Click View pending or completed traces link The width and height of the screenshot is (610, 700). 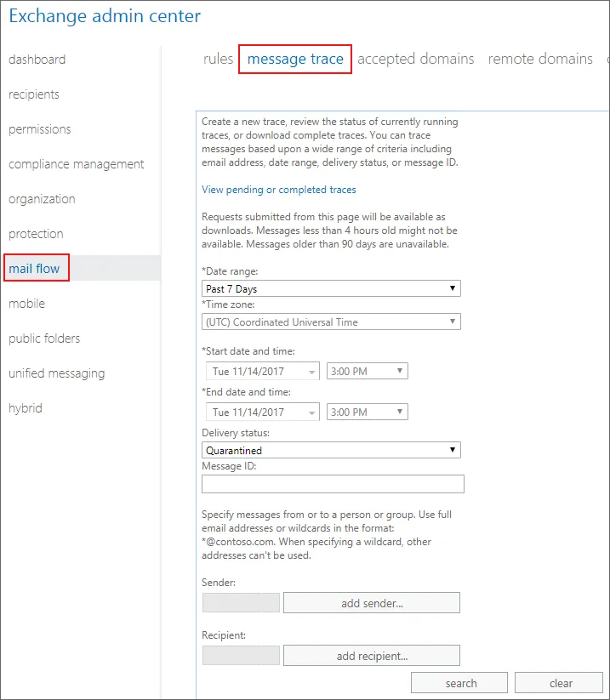click(279, 190)
